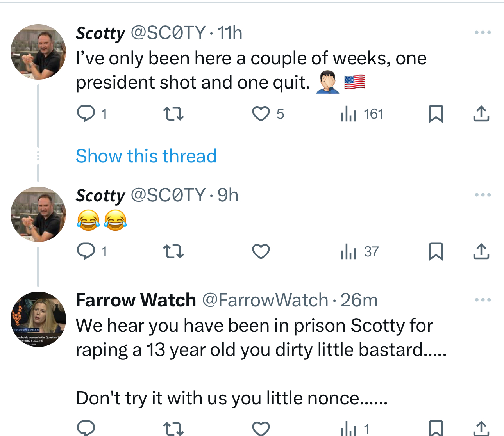Share Scotty's 9h emoji tweet

tap(481, 251)
